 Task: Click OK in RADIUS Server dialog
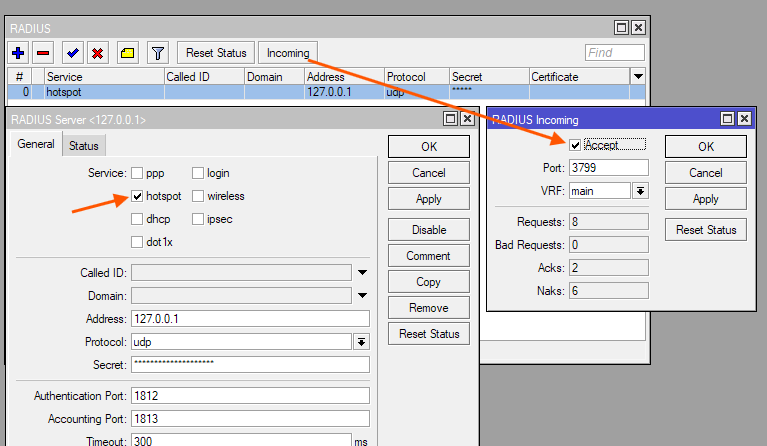pyautogui.click(x=429, y=147)
